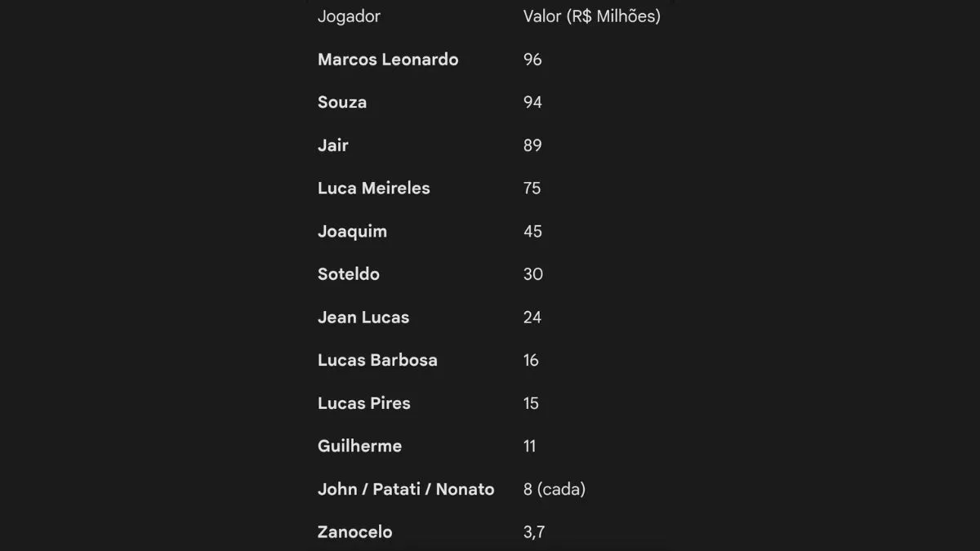Click the Lucas Barbosa name
The image size is (980, 551).
click(377, 360)
